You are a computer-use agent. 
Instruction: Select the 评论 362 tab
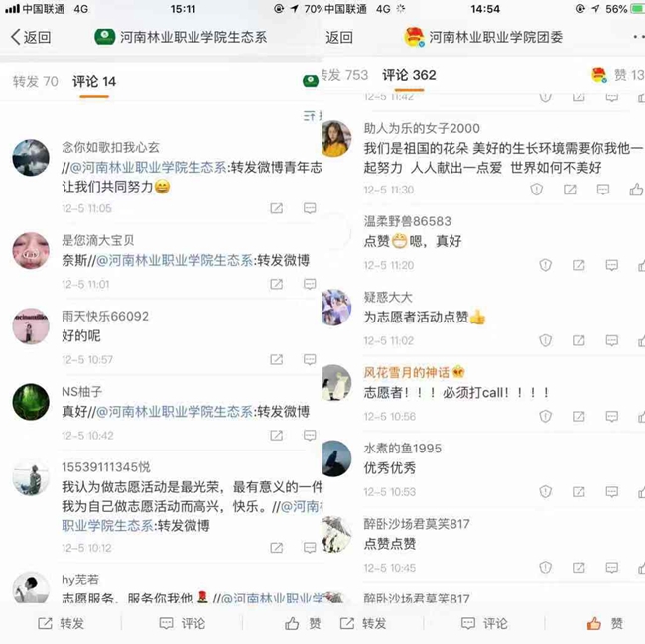(409, 75)
